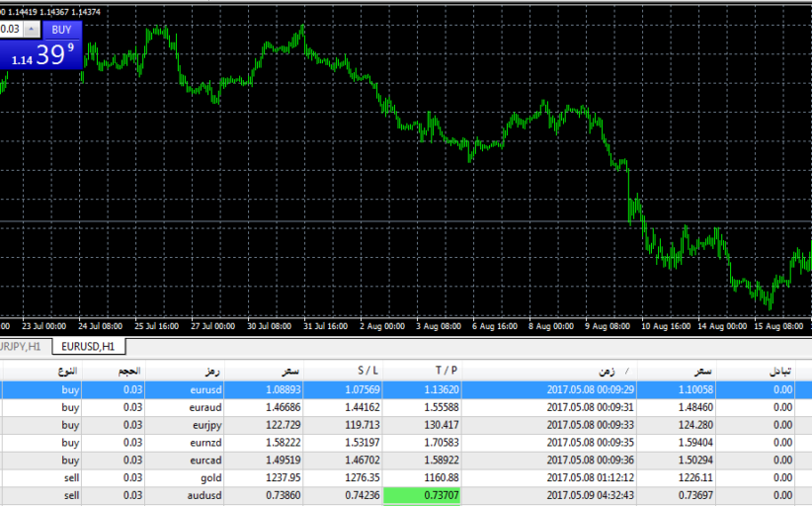Switch to the EURJPY,H1 chart tab

[22, 347]
